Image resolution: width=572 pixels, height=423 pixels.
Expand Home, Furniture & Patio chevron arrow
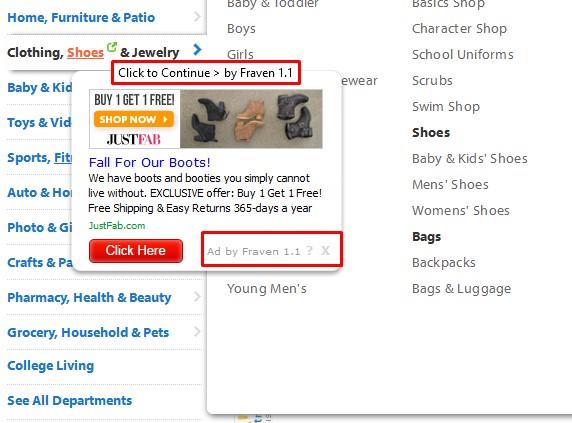click(197, 16)
